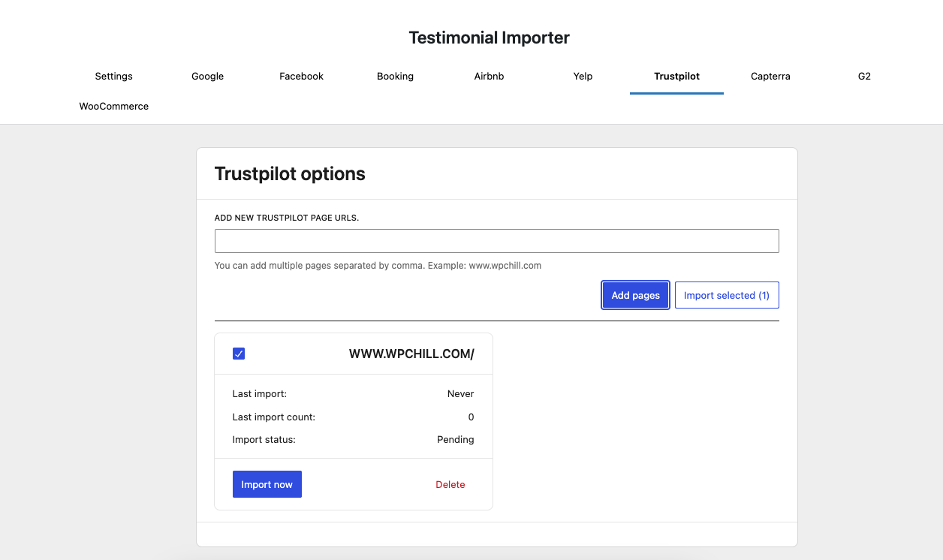Uncheck the WWW.WPCHILL.COM/ checkbox
The image size is (943, 560).
[x=239, y=354]
